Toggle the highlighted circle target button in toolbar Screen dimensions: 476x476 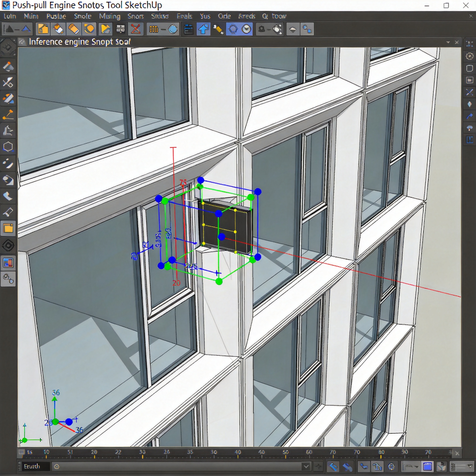coord(233,29)
